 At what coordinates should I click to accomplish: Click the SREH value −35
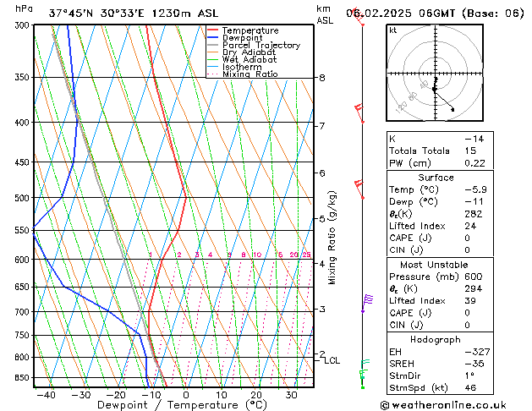tap(474, 364)
